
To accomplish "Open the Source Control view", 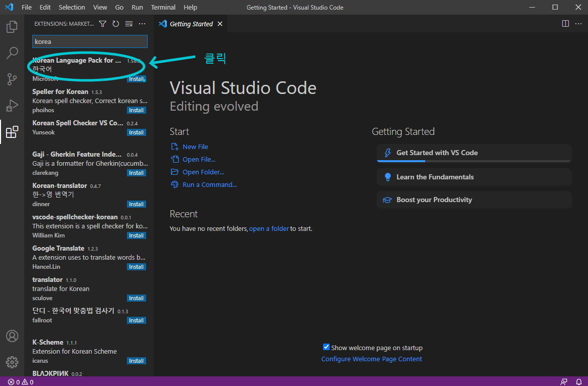I will 12,79.
